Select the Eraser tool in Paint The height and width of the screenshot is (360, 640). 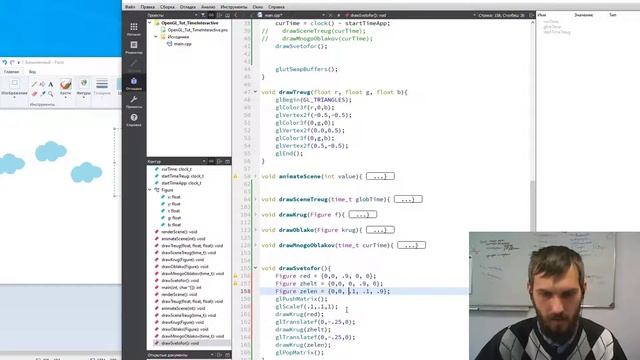tap(34, 94)
